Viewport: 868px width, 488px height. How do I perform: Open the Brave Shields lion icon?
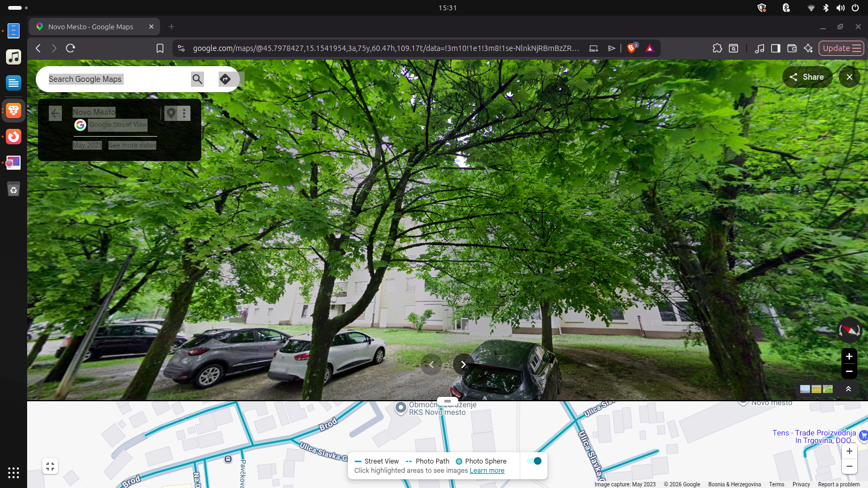(632, 48)
